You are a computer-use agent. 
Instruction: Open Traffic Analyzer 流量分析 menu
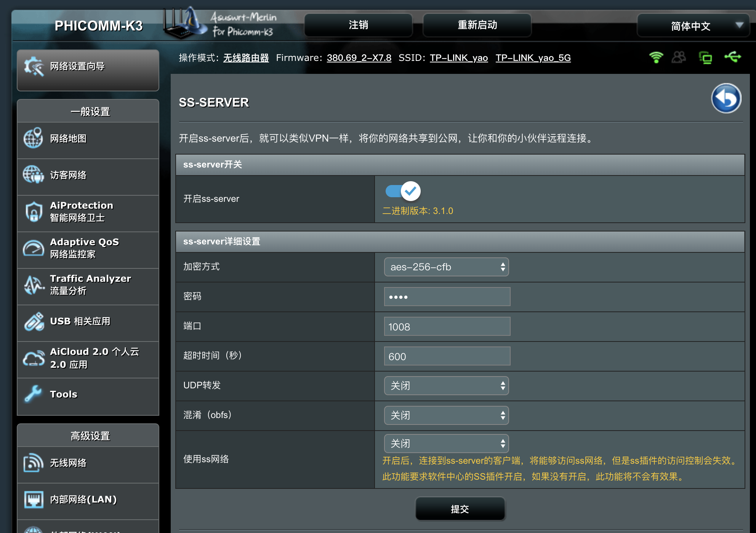(88, 287)
